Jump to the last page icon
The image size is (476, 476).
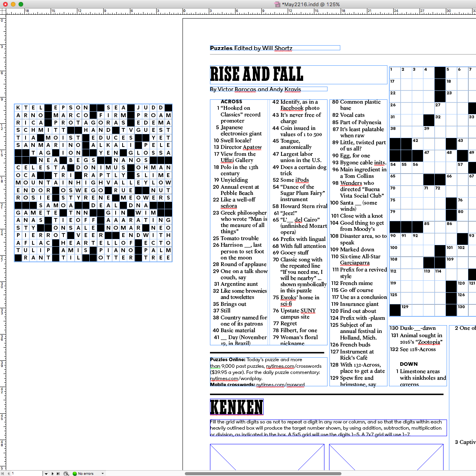[x=58, y=473]
